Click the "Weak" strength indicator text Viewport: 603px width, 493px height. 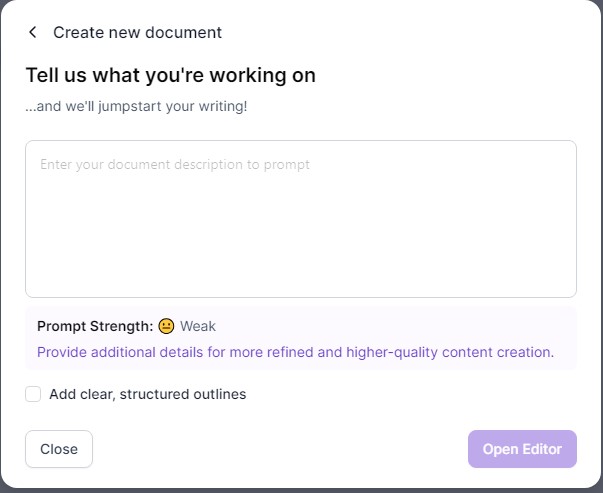coord(198,326)
